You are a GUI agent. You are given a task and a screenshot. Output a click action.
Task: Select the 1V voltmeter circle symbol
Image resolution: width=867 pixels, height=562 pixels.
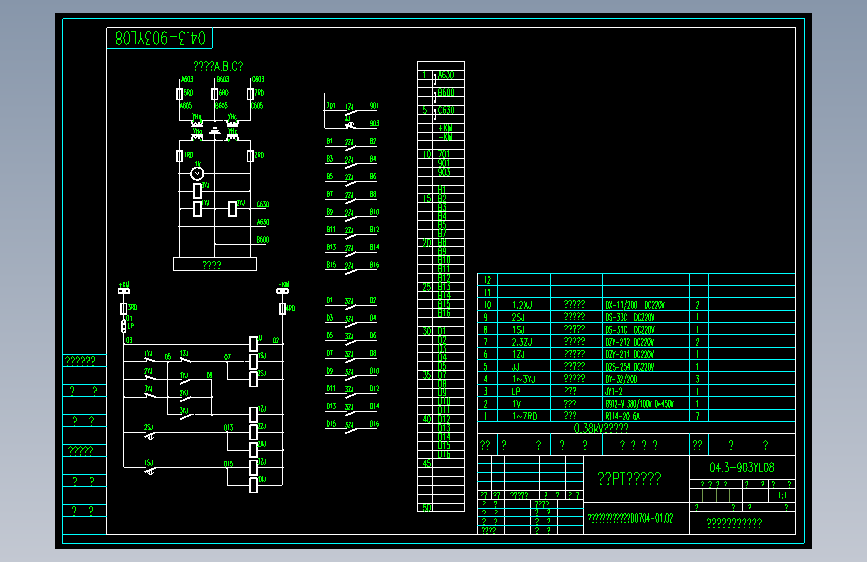click(x=197, y=174)
